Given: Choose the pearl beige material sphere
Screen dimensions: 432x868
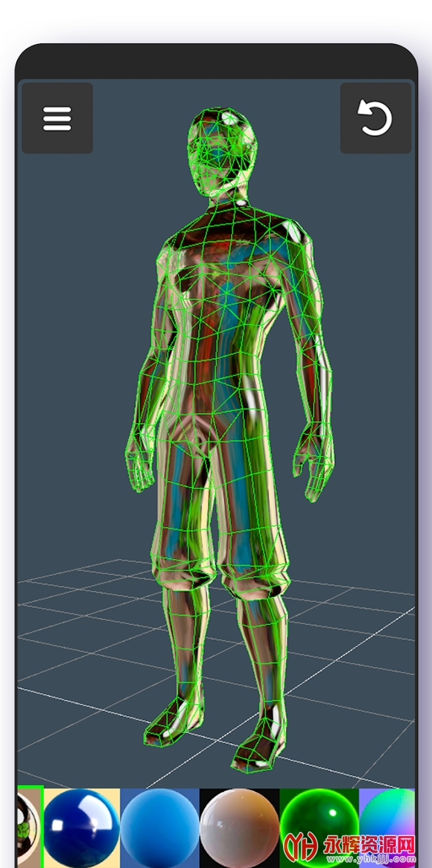Looking at the screenshot, I should (240, 827).
